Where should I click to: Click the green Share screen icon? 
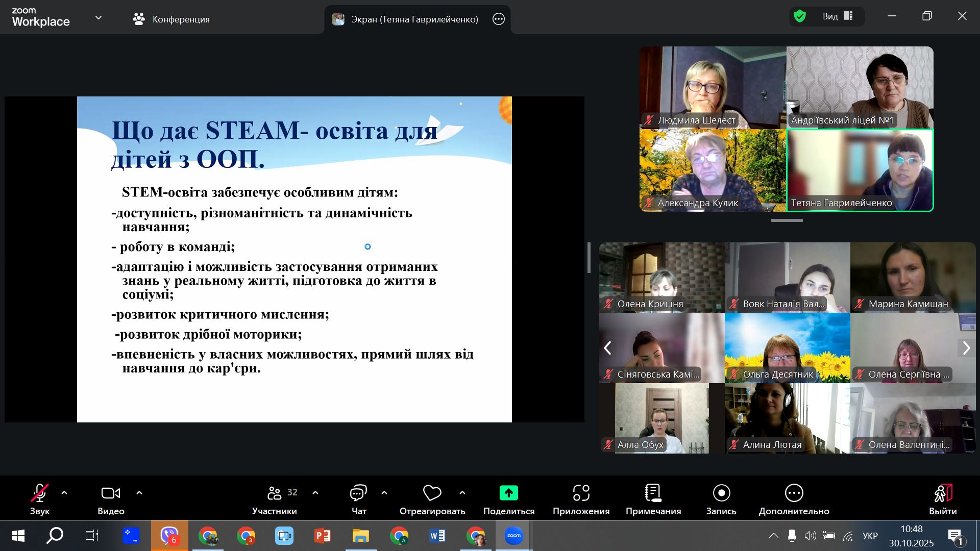(508, 493)
